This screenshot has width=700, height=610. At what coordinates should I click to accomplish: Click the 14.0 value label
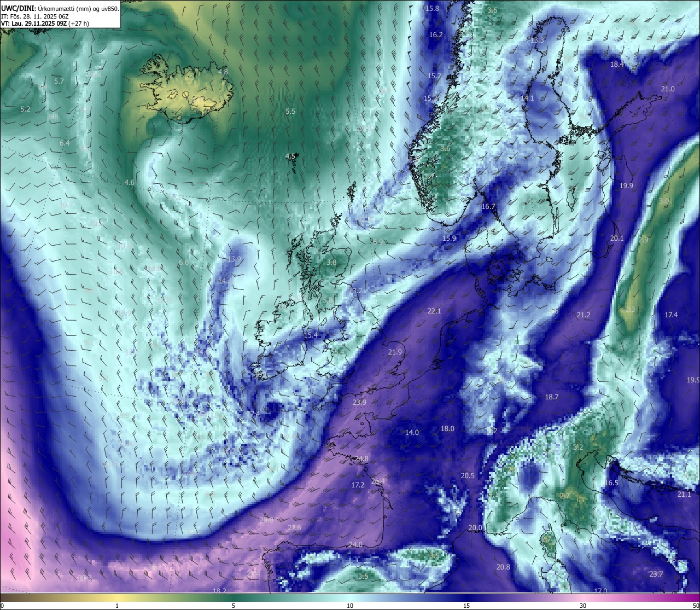(412, 432)
